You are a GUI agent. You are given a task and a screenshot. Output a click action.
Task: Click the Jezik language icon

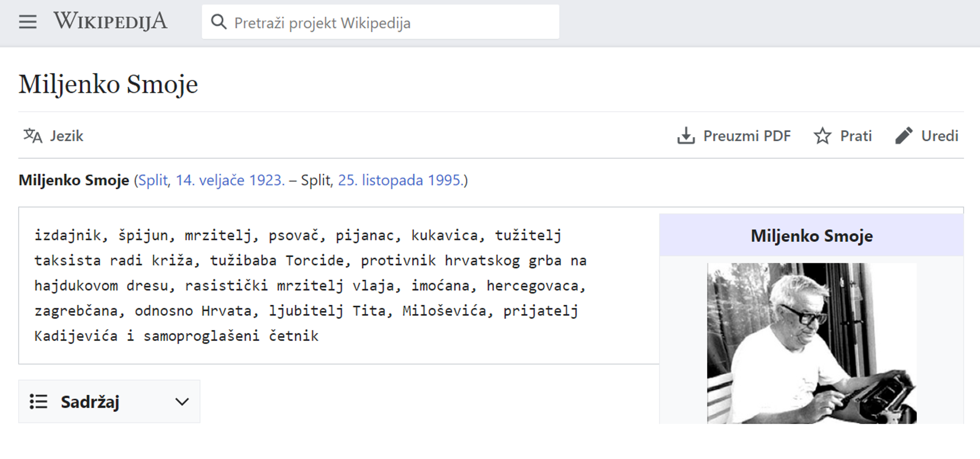pyautogui.click(x=33, y=136)
